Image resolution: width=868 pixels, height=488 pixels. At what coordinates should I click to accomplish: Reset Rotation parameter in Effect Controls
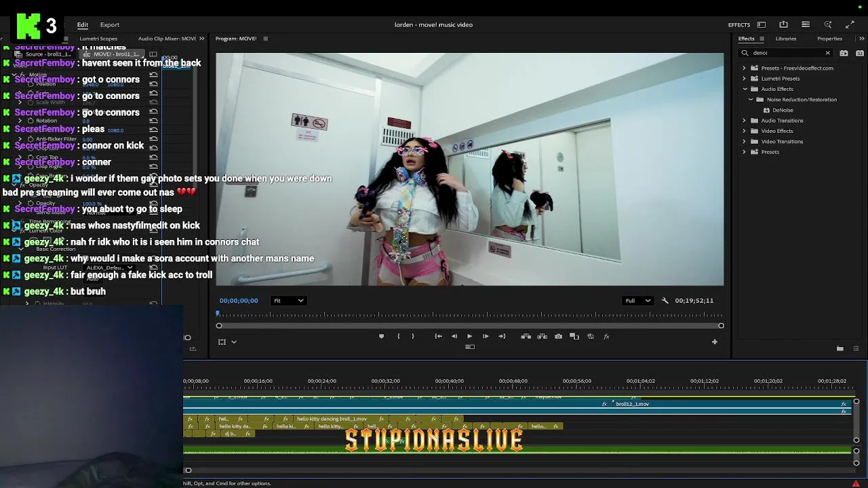click(154, 121)
